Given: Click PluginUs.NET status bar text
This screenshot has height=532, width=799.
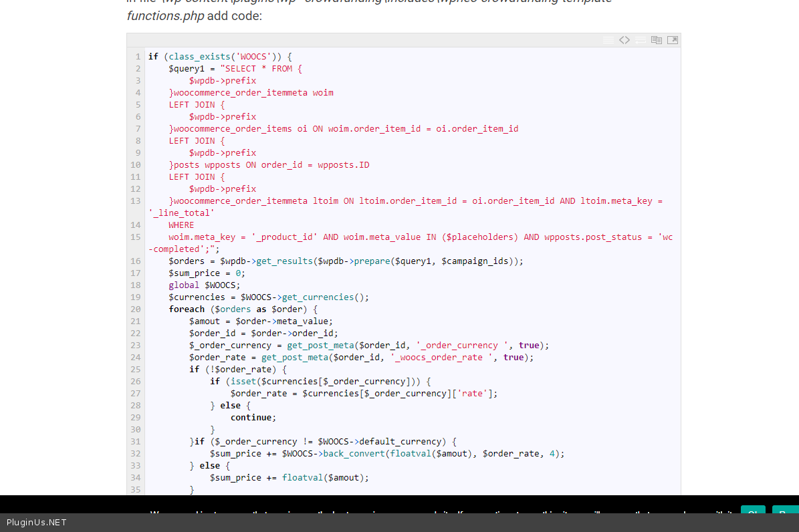Looking at the screenshot, I should pyautogui.click(x=37, y=523).
